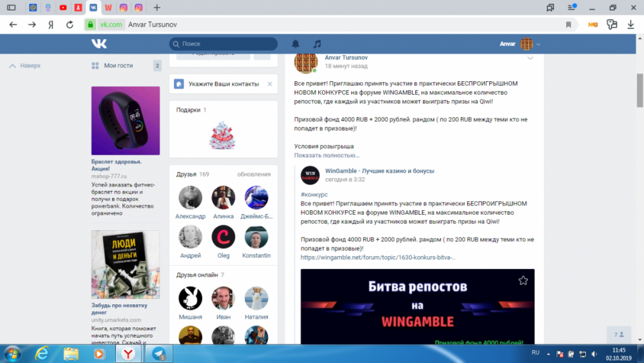
Task: Bookmark the WinGamble post with star icon
Action: [523, 280]
